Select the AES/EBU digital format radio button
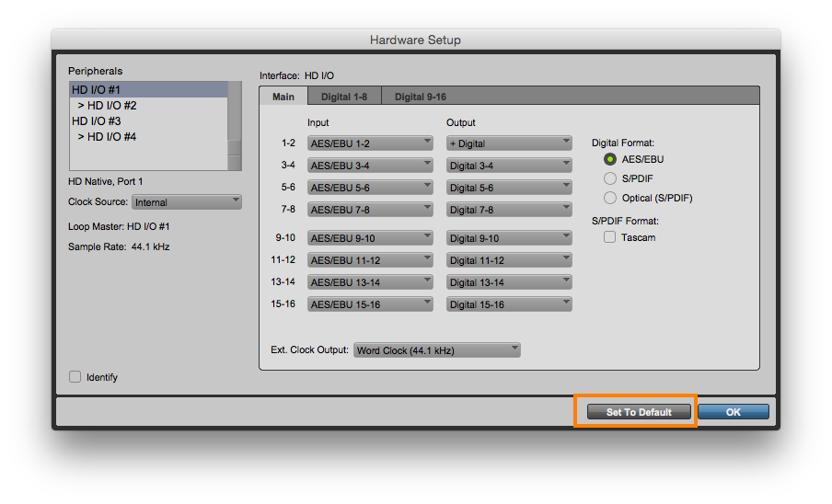 (609, 160)
